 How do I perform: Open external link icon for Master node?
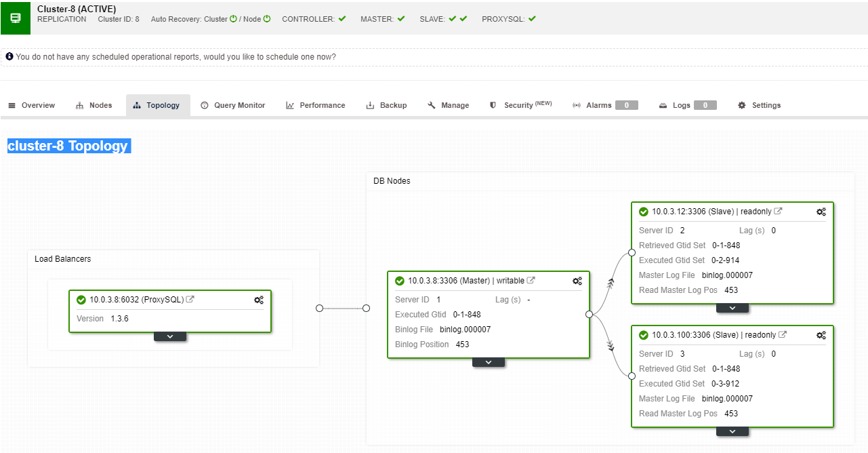[531, 280]
